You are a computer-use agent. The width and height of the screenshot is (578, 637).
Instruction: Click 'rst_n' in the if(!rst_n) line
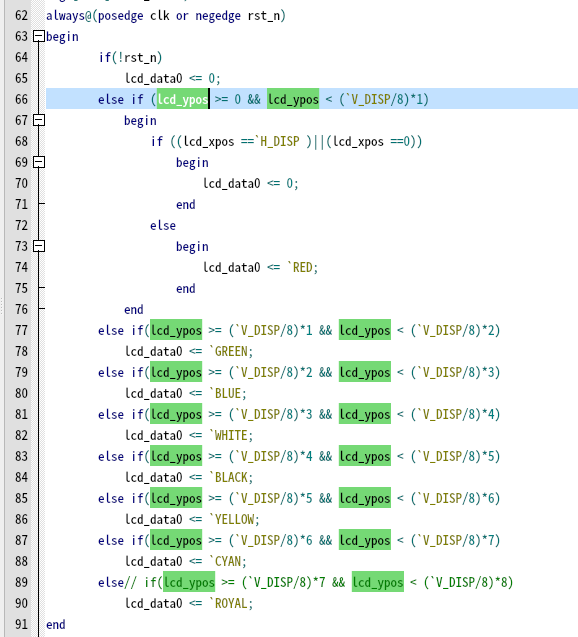point(141,58)
